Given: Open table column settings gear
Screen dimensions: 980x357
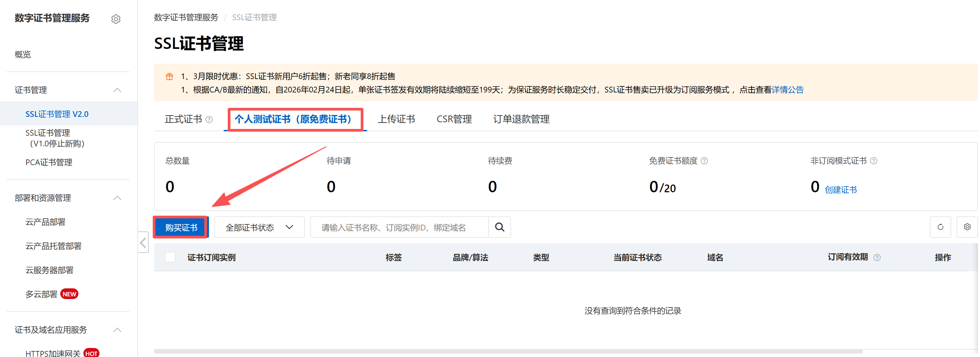Looking at the screenshot, I should 967,227.
